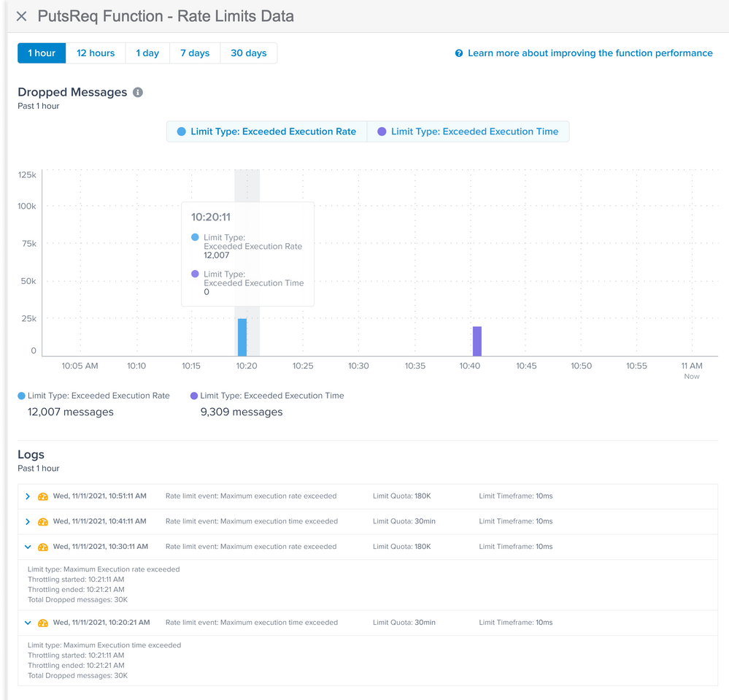Collapse the 10:30:11 AM log entry
The image size is (729, 700).
tap(28, 547)
